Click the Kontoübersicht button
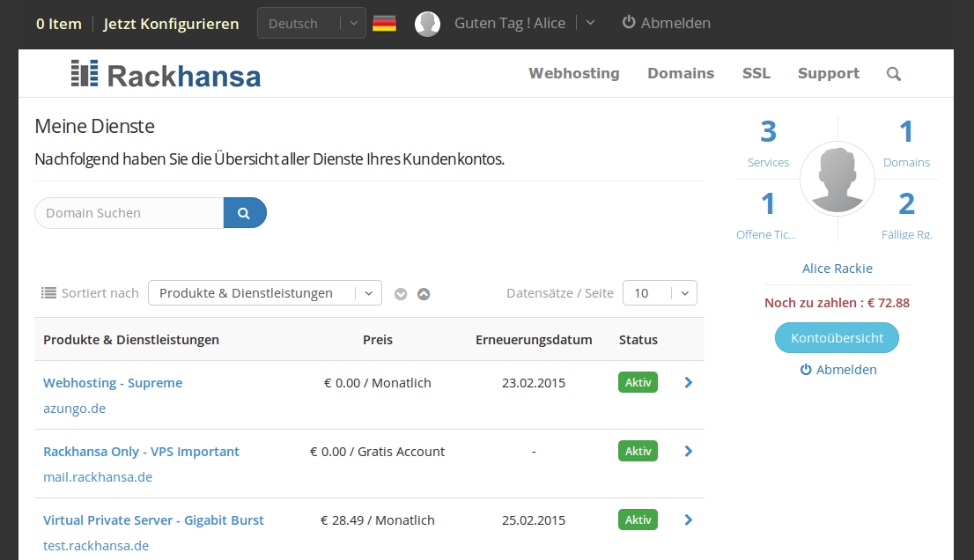The image size is (974, 560). coord(837,338)
